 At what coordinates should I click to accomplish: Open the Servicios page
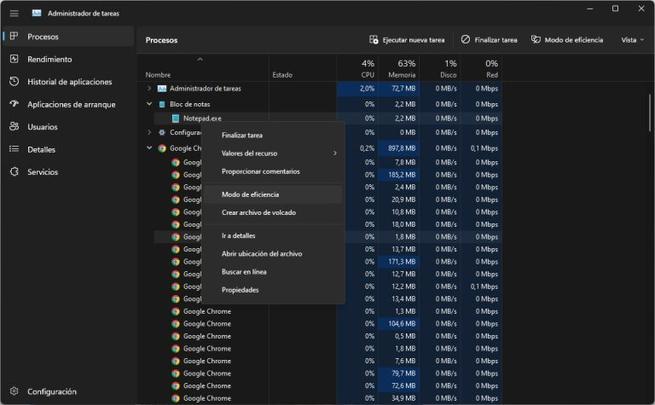tap(68, 172)
